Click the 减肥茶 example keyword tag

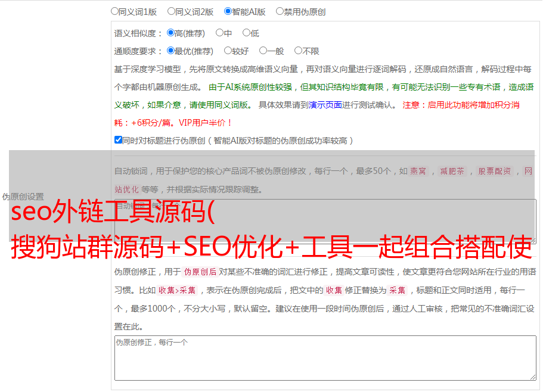click(x=452, y=171)
